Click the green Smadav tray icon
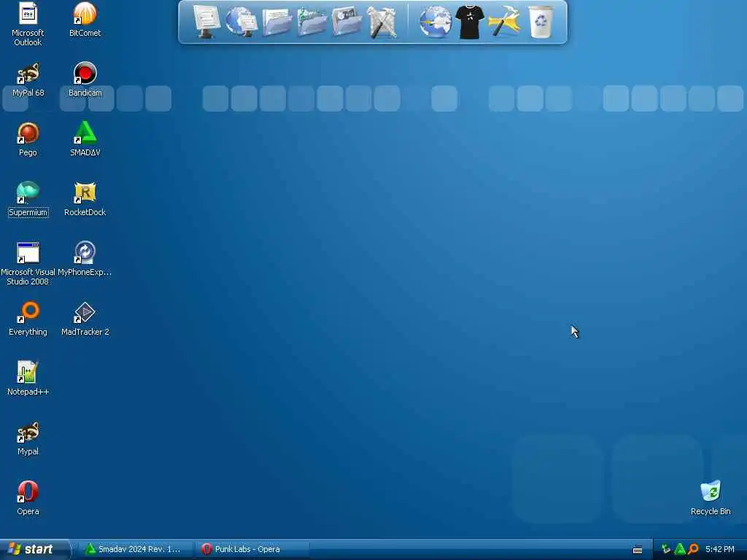The height and width of the screenshot is (560, 747). click(680, 550)
